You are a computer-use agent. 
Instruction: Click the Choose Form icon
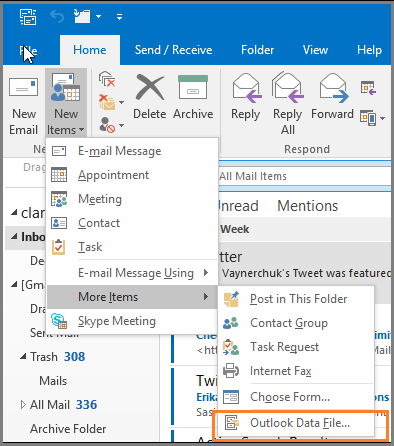point(231,397)
